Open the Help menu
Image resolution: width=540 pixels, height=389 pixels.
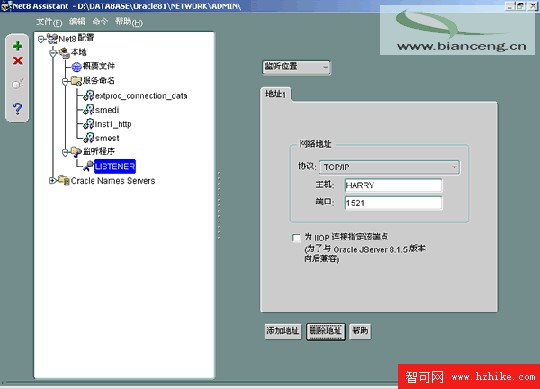point(128,22)
